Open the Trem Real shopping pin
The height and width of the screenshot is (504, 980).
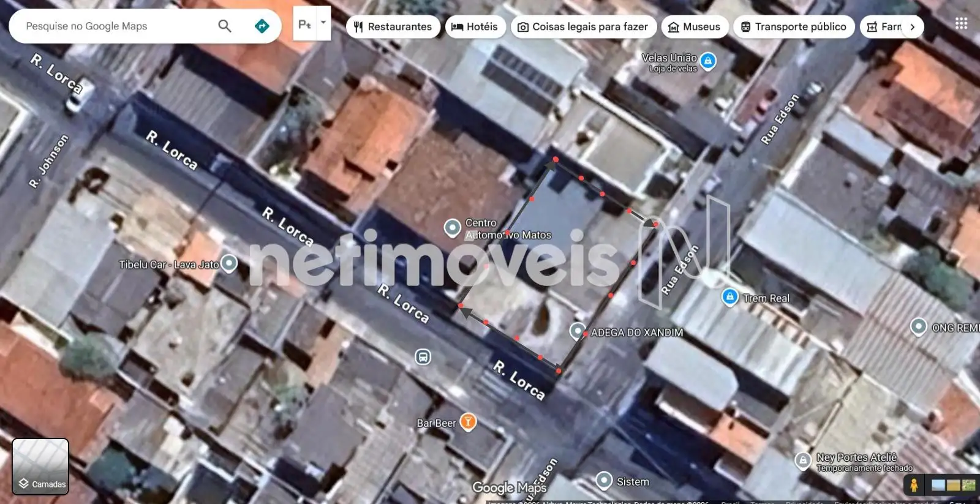point(729,297)
